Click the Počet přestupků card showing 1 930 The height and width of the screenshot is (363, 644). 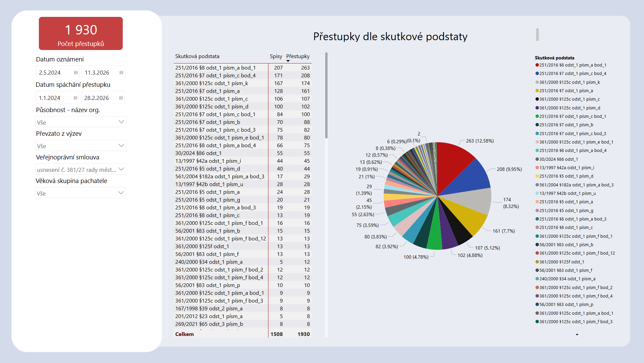pos(81,33)
